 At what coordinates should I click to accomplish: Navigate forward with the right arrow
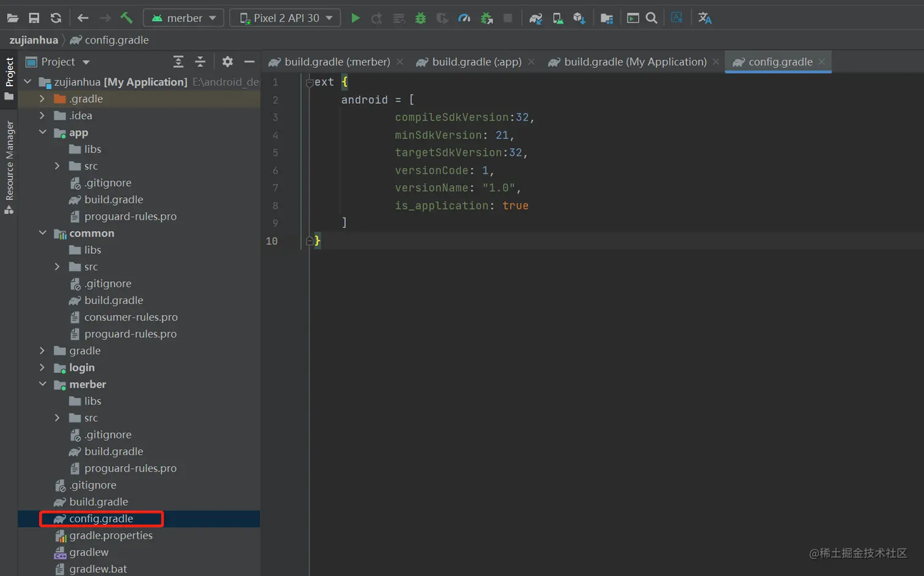pos(105,18)
